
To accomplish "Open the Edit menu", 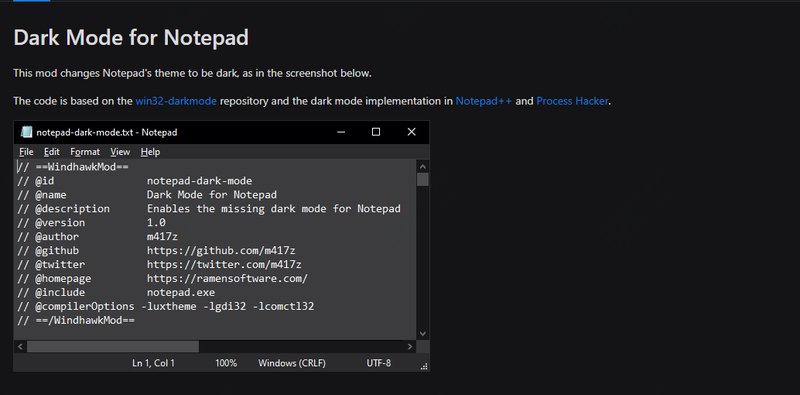I will tap(52, 152).
